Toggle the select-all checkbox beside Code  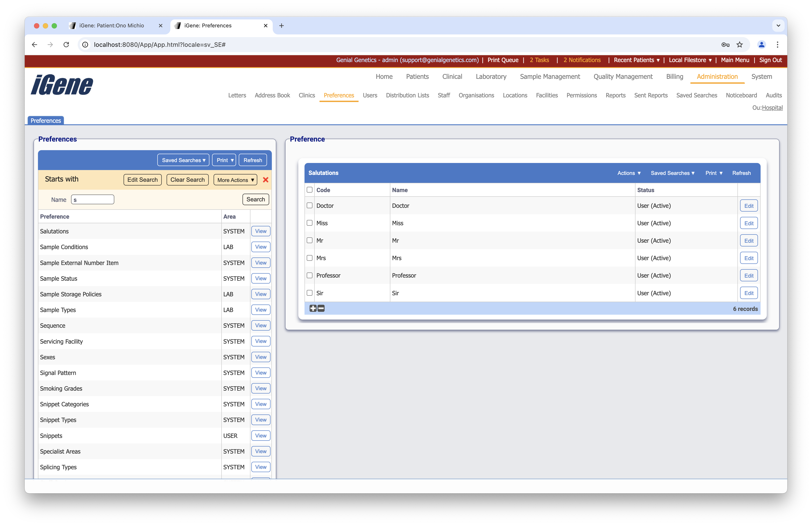tap(309, 190)
